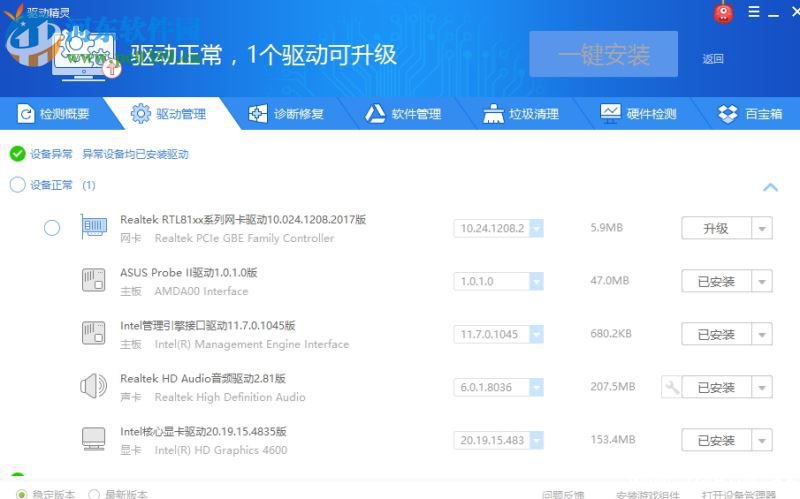The image size is (800, 499).
Task: Open the hamburger main menu
Action: click(x=754, y=11)
